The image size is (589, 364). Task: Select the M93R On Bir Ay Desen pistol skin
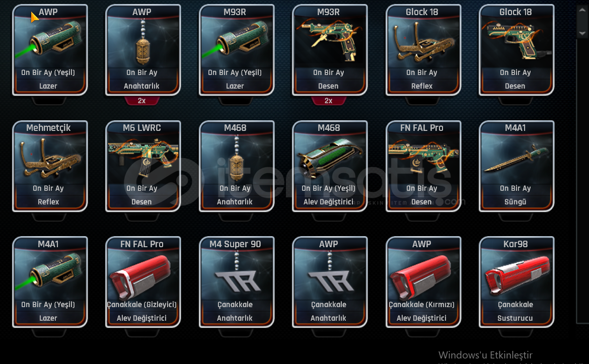pos(330,49)
